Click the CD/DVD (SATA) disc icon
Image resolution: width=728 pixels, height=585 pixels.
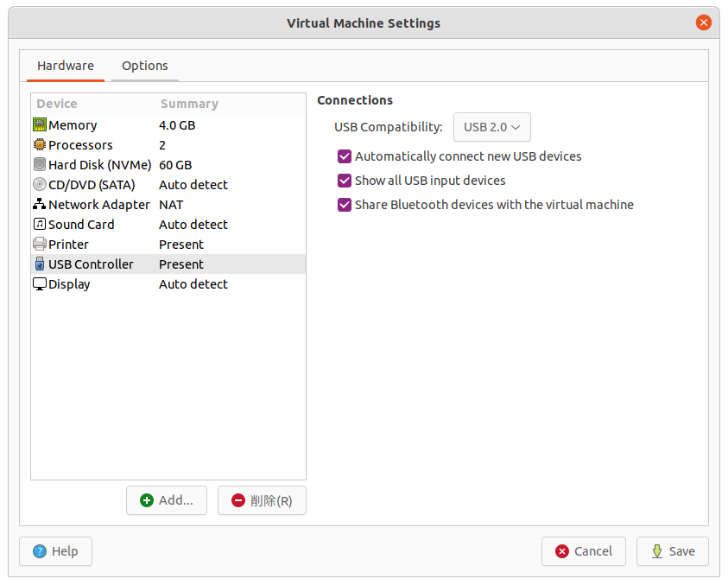click(40, 184)
